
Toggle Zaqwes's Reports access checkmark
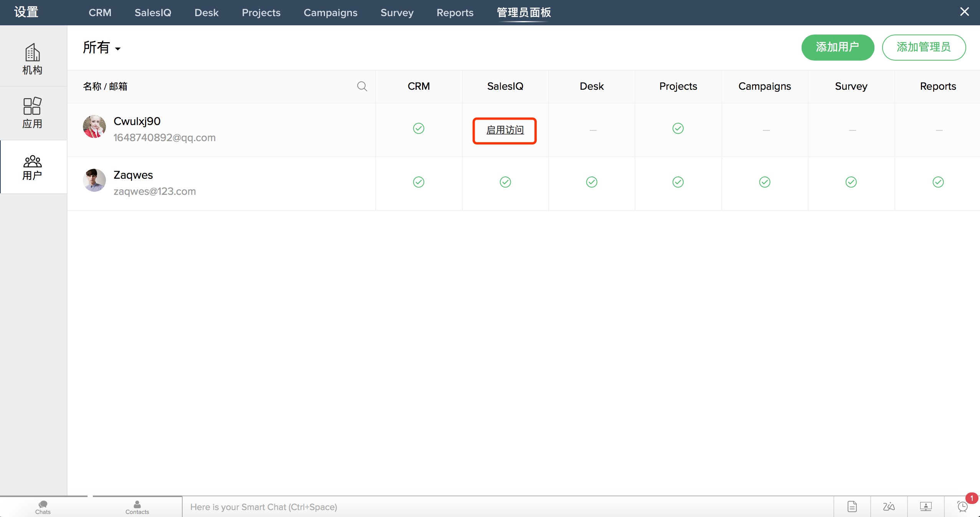938,182
